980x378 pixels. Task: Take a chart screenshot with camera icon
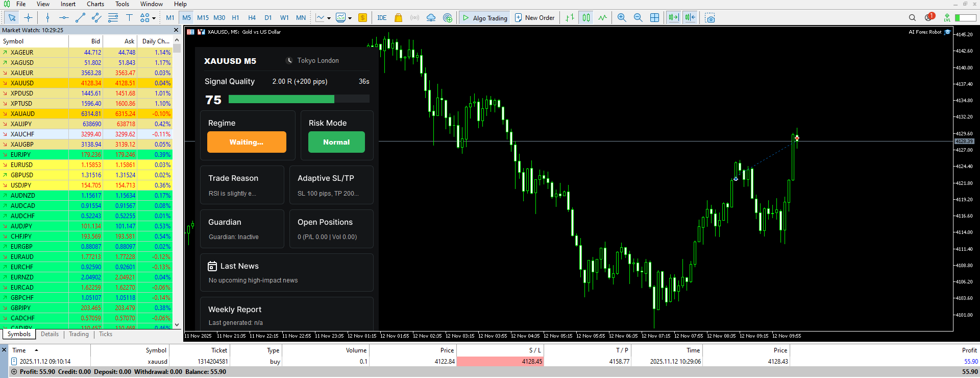(710, 18)
